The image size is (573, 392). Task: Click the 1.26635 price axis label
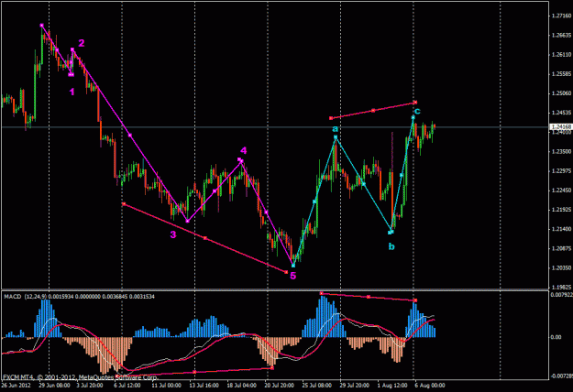[561, 35]
